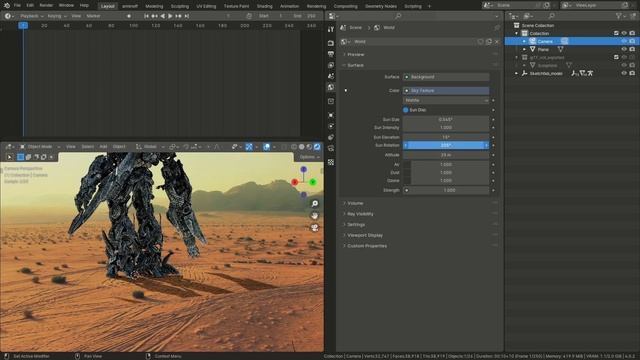
Task: Click new World datablock copy icon
Action: [x=489, y=42]
